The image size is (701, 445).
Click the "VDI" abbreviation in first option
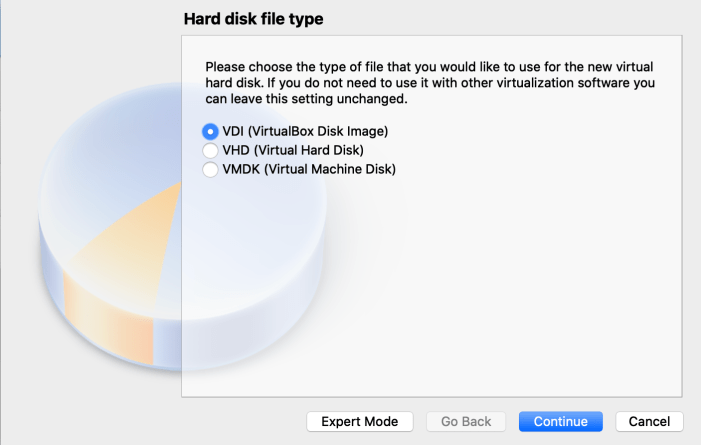(234, 131)
